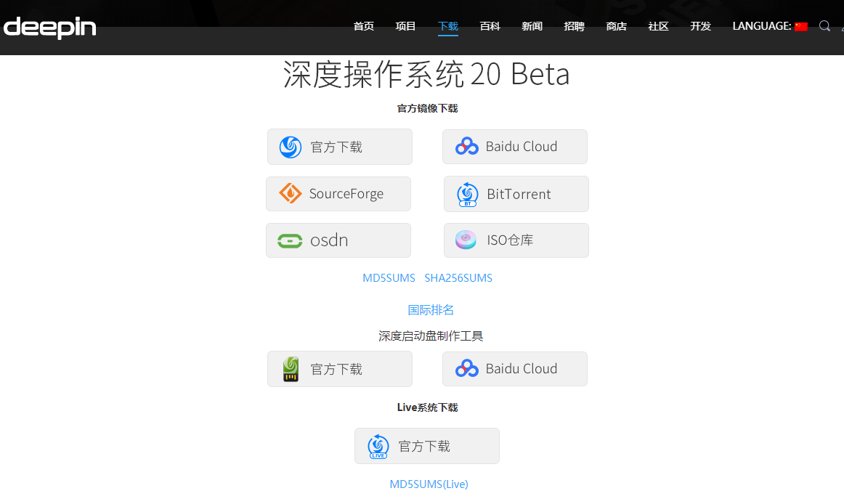Click the deepin swirl icon under 官方镜像下载
Screen dimensions: 844x504
(x=291, y=147)
